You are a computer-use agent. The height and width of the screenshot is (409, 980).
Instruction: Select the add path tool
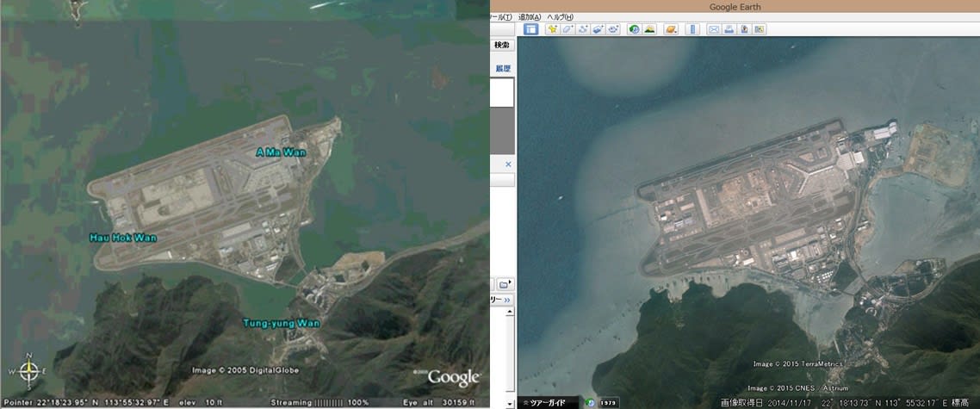[582, 28]
